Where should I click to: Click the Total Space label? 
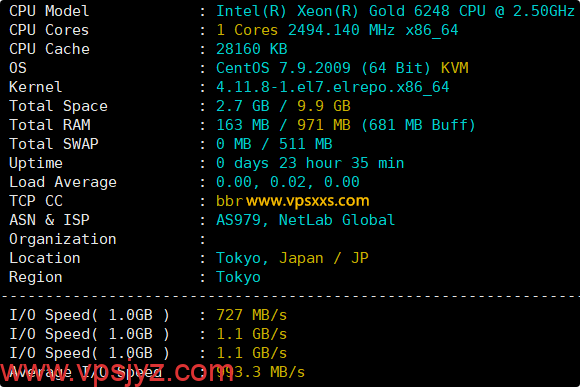[58, 106]
